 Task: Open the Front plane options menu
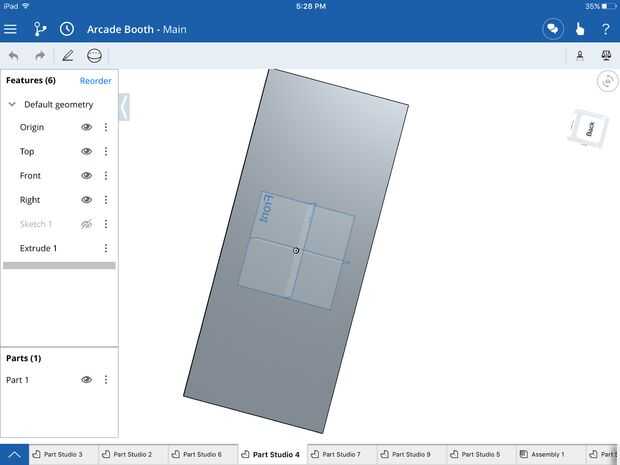(106, 176)
